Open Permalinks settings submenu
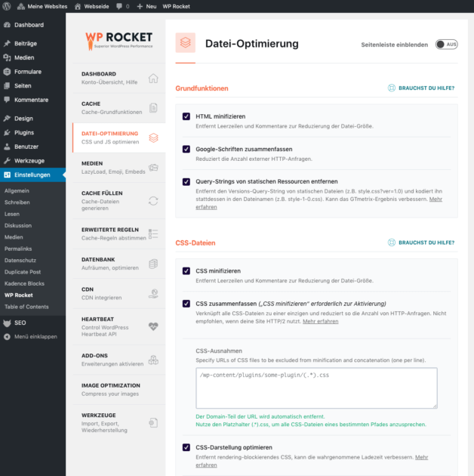The image size is (474, 476). [x=18, y=249]
